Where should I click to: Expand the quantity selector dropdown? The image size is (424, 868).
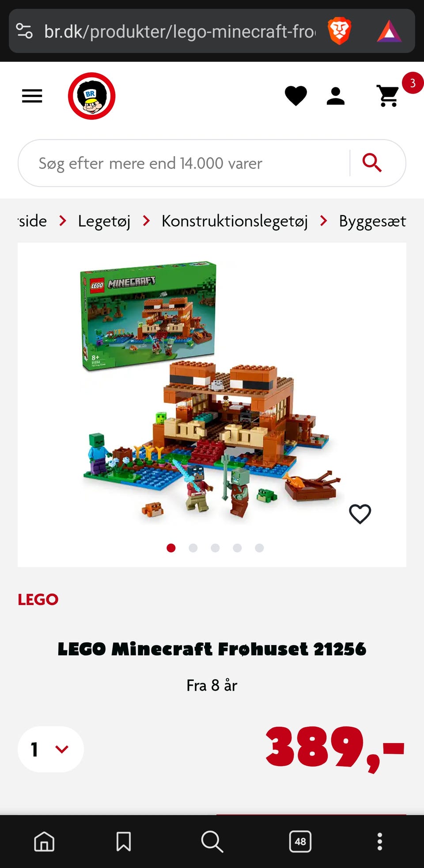coord(51,749)
